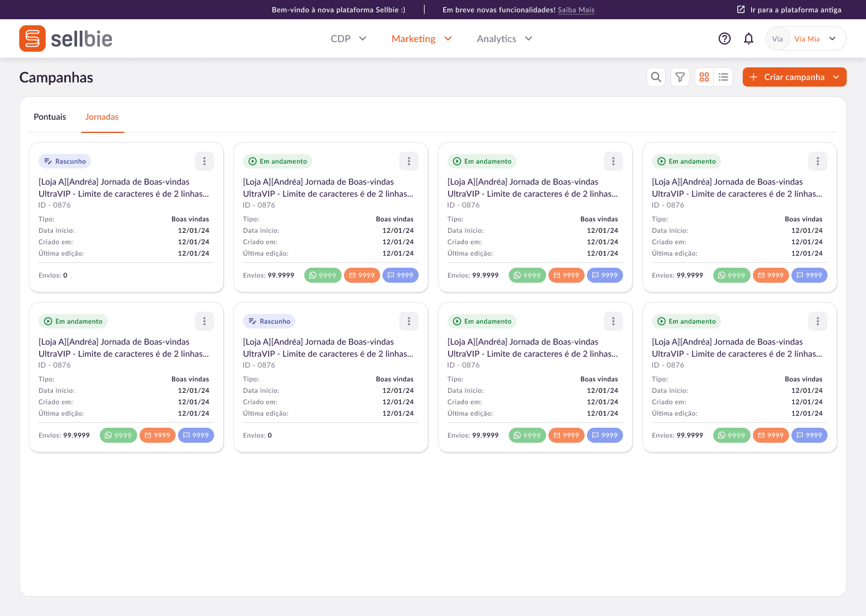Click SMS 9999 badge on second top-row card

(401, 276)
